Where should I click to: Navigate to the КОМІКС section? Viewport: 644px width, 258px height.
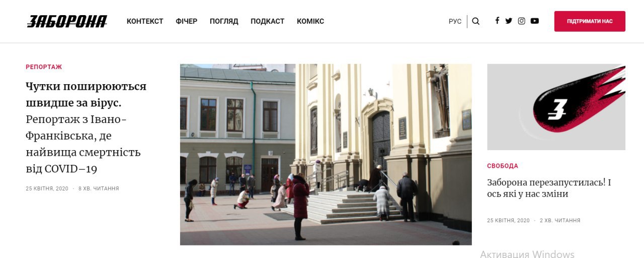[310, 21]
